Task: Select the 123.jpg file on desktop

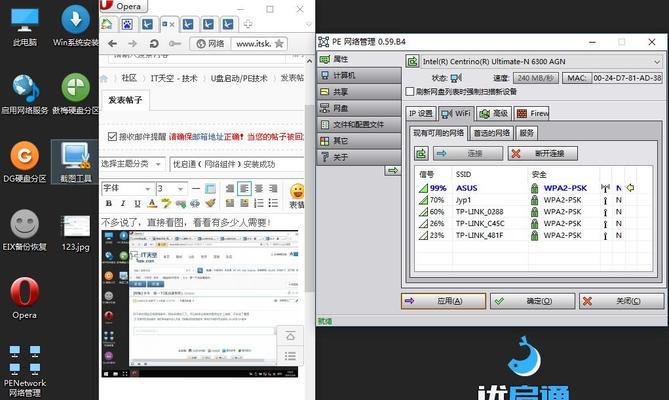Action: coord(76,232)
